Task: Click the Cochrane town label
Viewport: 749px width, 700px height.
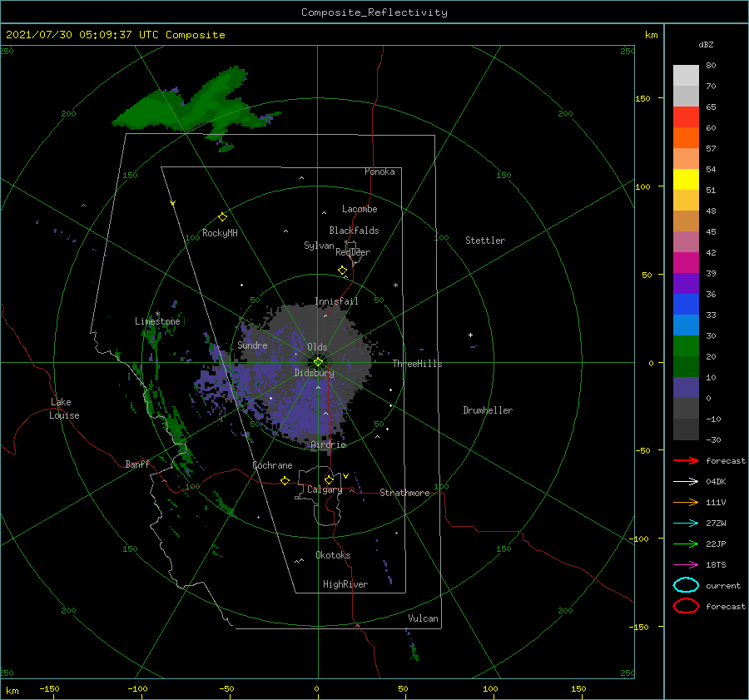Action: pos(272,465)
